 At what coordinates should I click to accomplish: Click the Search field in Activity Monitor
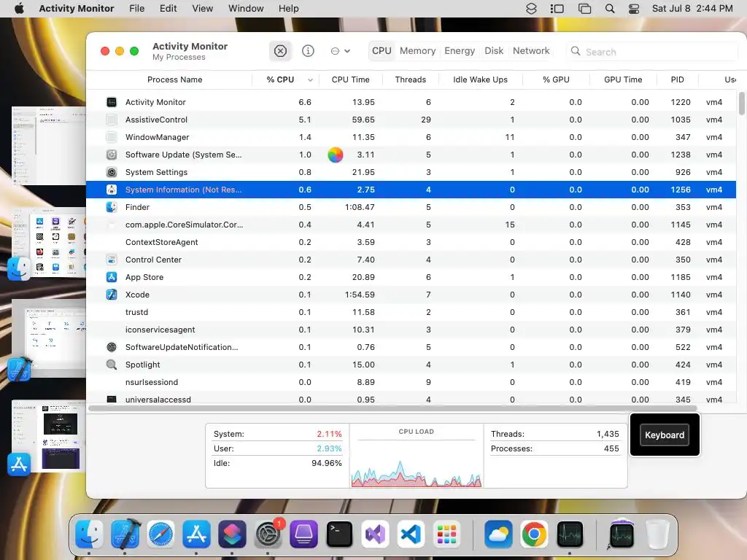[653, 52]
